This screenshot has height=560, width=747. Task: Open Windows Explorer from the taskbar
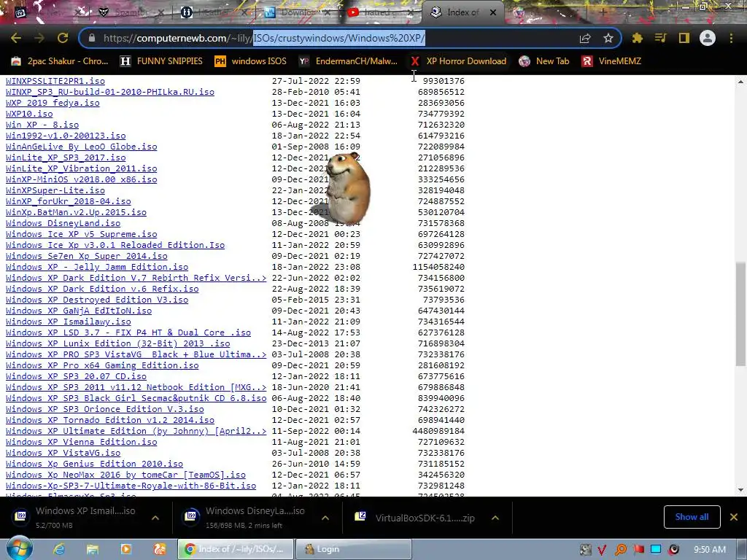93,549
